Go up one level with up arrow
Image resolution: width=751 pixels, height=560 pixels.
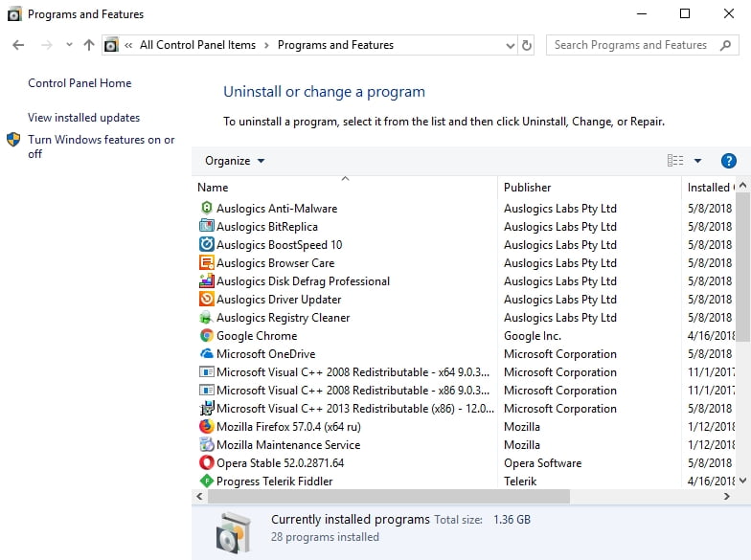tap(89, 45)
